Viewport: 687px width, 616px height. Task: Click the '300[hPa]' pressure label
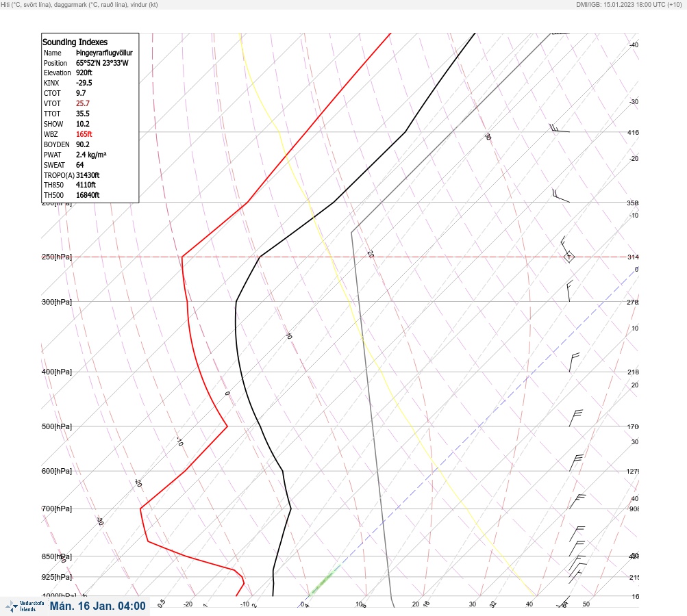(x=57, y=302)
